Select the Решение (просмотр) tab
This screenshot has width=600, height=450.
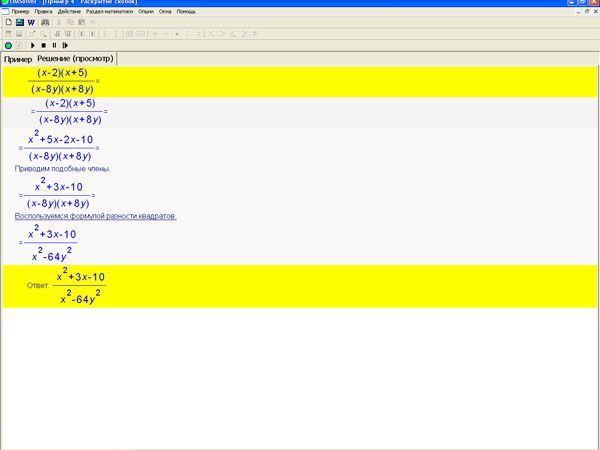[x=76, y=60]
